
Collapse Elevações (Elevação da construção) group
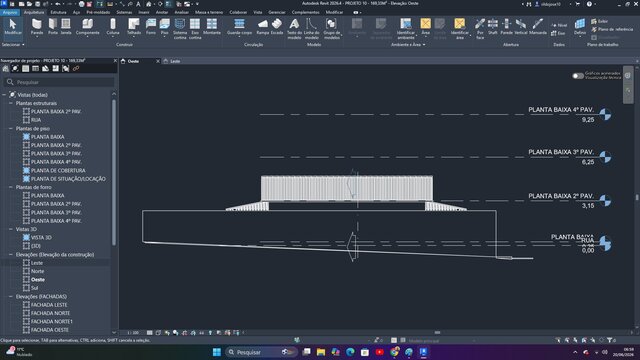coord(11,255)
